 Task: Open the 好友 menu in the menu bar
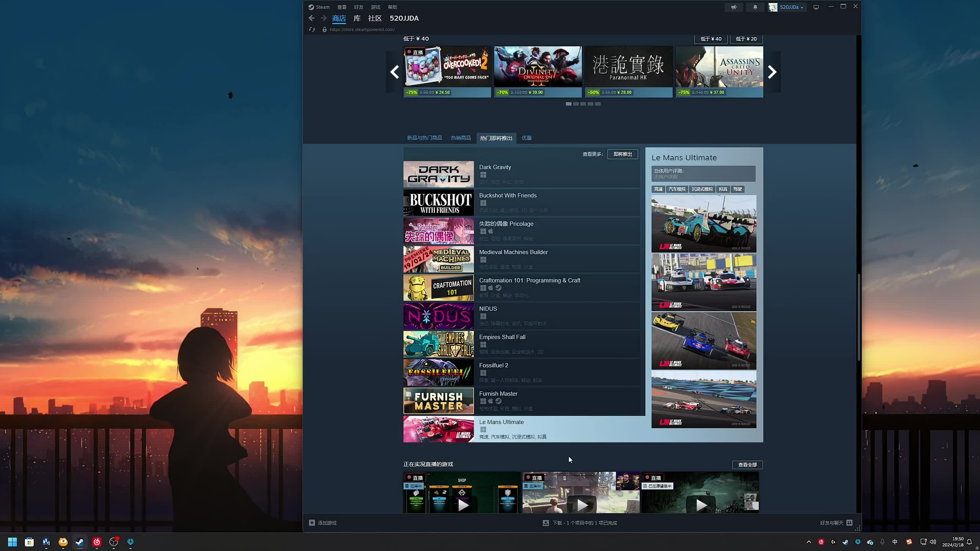click(358, 7)
